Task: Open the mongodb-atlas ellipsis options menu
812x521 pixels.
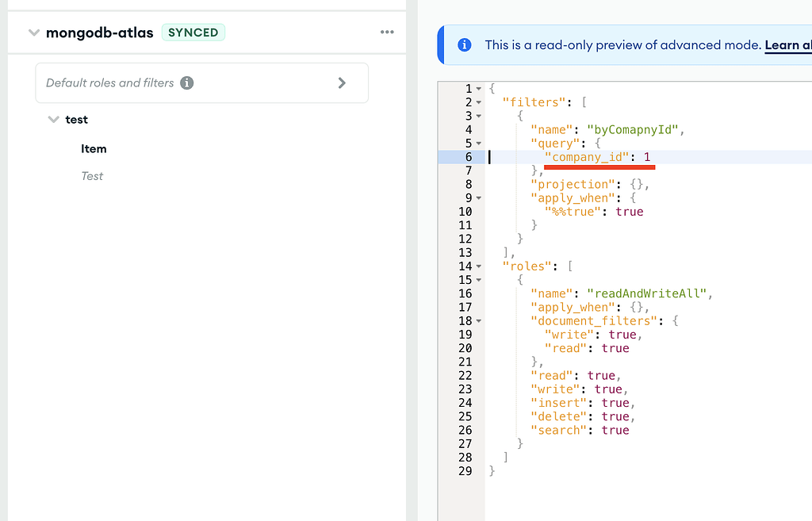Action: point(387,33)
